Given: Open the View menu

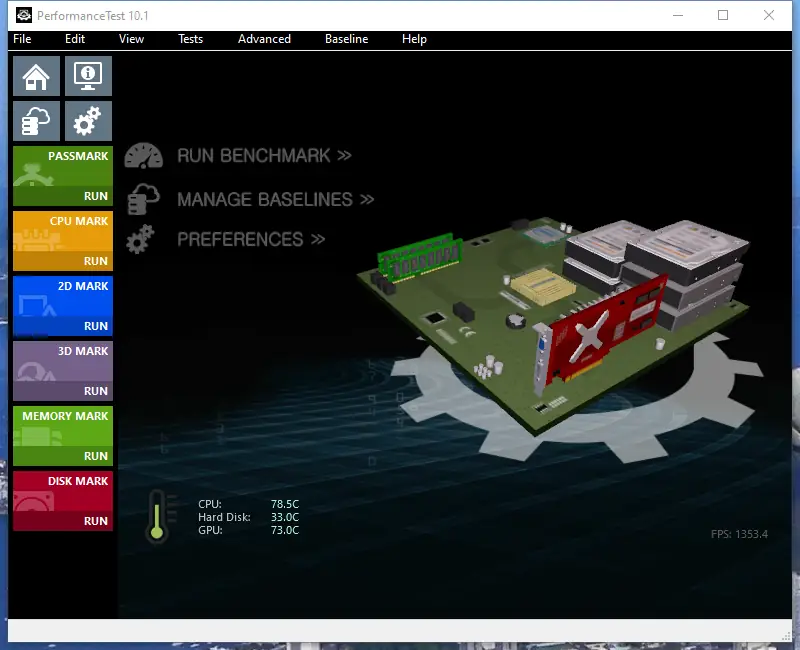Looking at the screenshot, I should (131, 39).
